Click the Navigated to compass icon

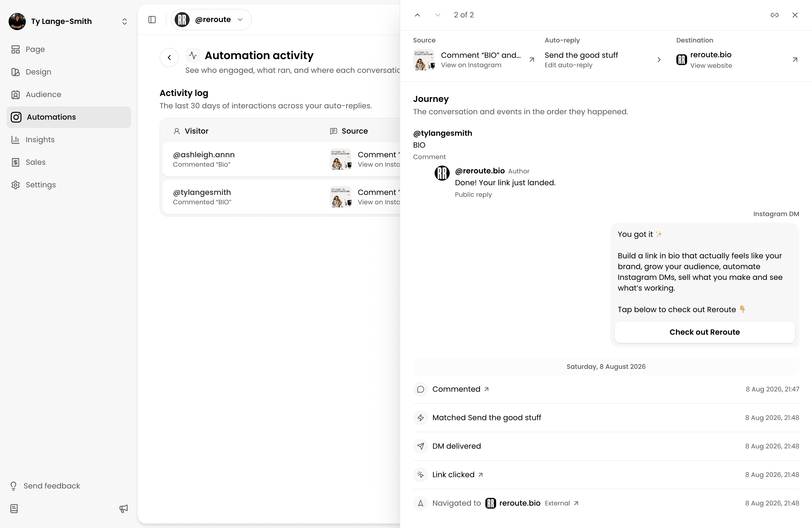point(420,503)
